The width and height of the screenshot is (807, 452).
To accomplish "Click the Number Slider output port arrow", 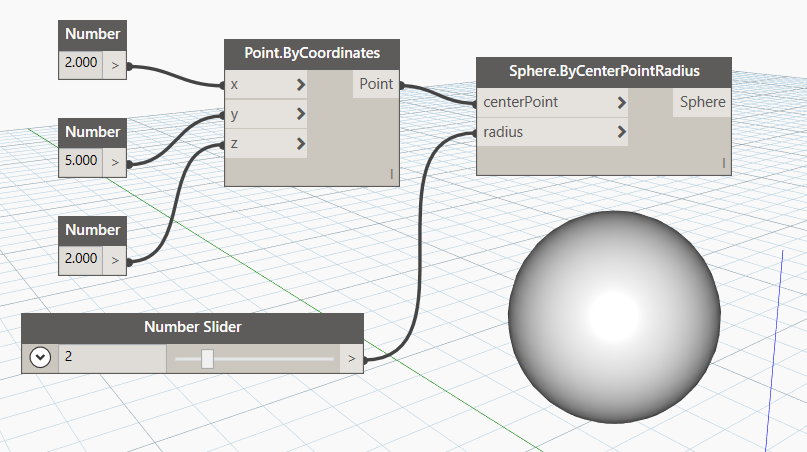I will point(352,358).
